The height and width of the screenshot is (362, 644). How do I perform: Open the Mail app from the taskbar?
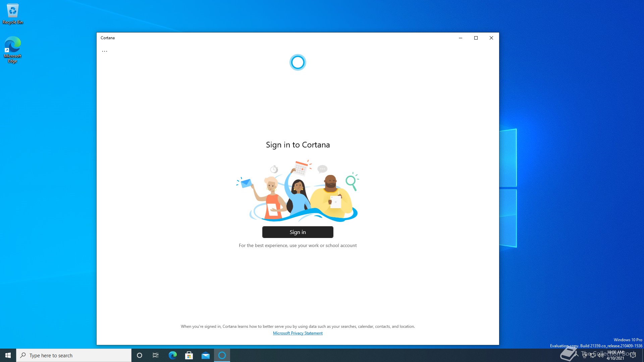(205, 355)
